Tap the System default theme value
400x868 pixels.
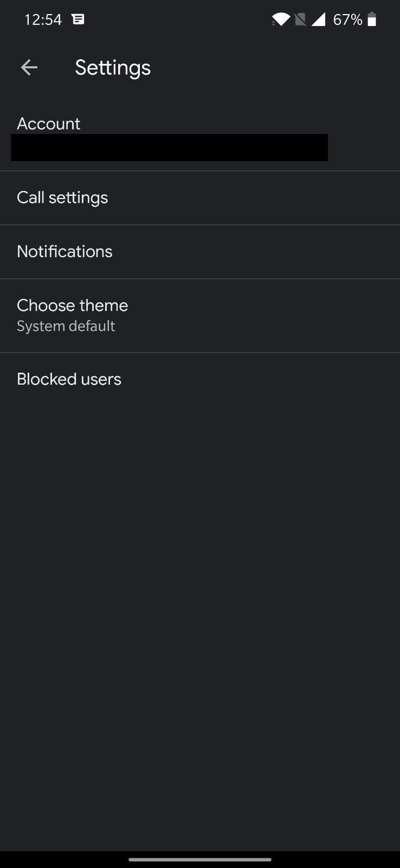pyautogui.click(x=66, y=326)
